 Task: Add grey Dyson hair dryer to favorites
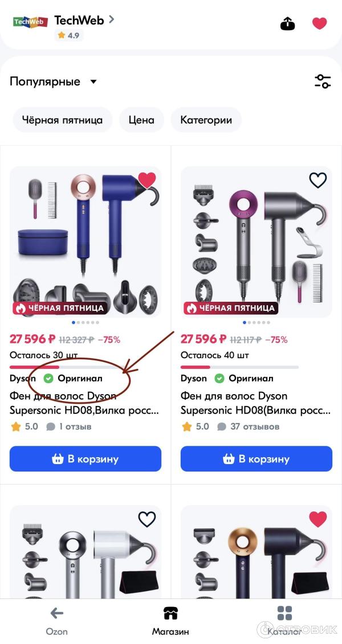[317, 180]
